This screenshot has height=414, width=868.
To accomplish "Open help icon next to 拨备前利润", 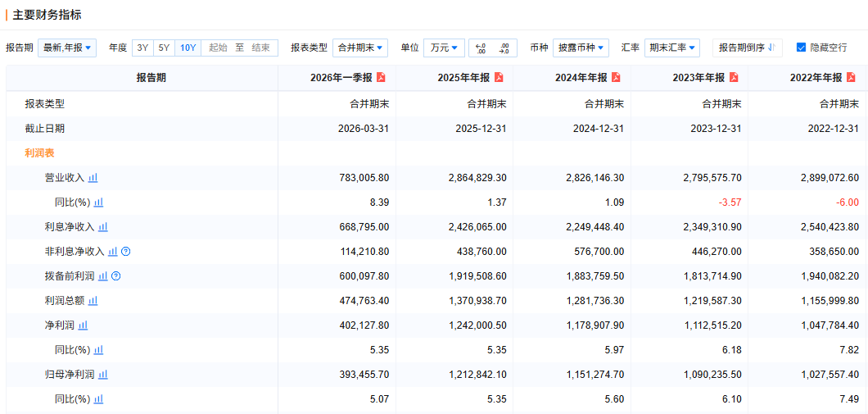I will coord(115,276).
